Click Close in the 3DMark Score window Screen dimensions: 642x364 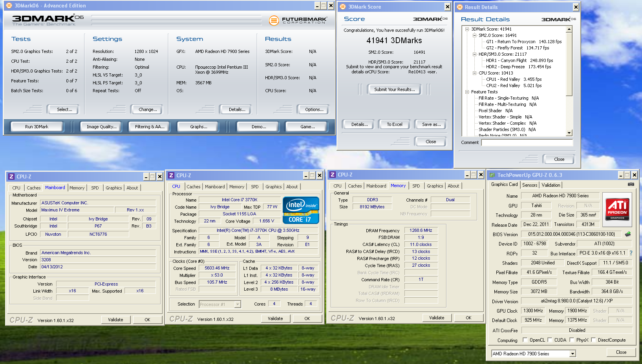(x=430, y=142)
